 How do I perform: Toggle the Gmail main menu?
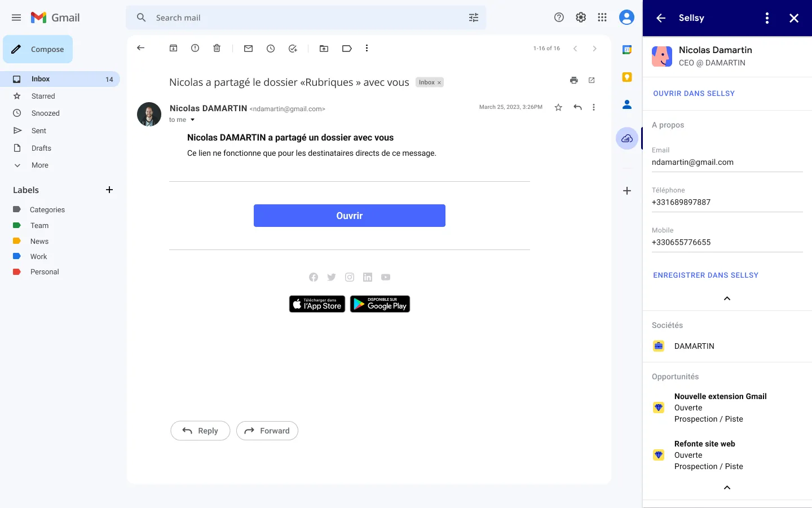[16, 17]
